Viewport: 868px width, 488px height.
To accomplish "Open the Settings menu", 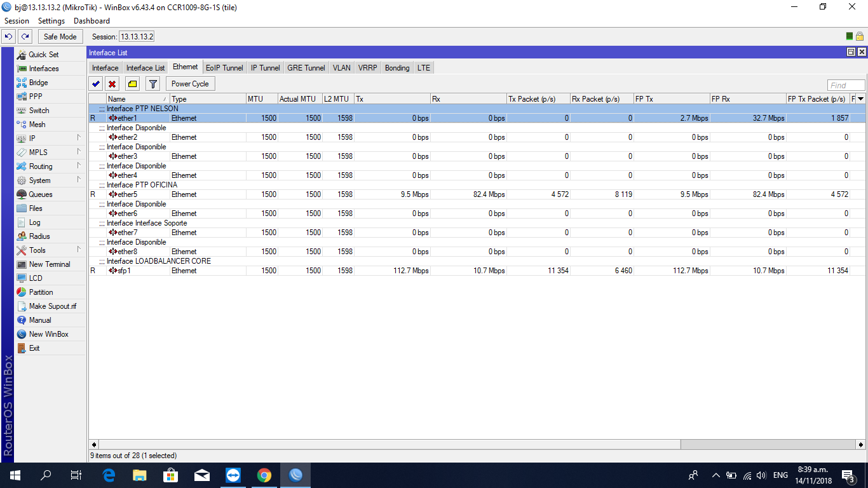I will pyautogui.click(x=51, y=21).
